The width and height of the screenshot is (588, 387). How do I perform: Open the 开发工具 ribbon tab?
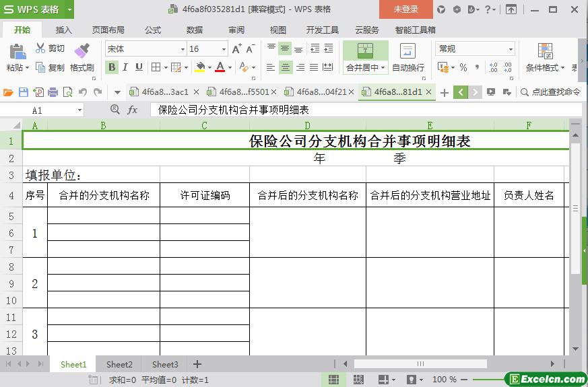(x=323, y=30)
